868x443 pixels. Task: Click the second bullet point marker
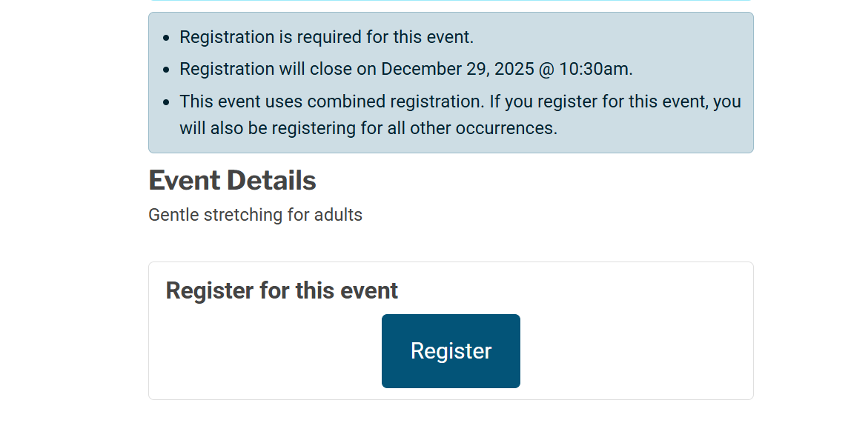166,70
